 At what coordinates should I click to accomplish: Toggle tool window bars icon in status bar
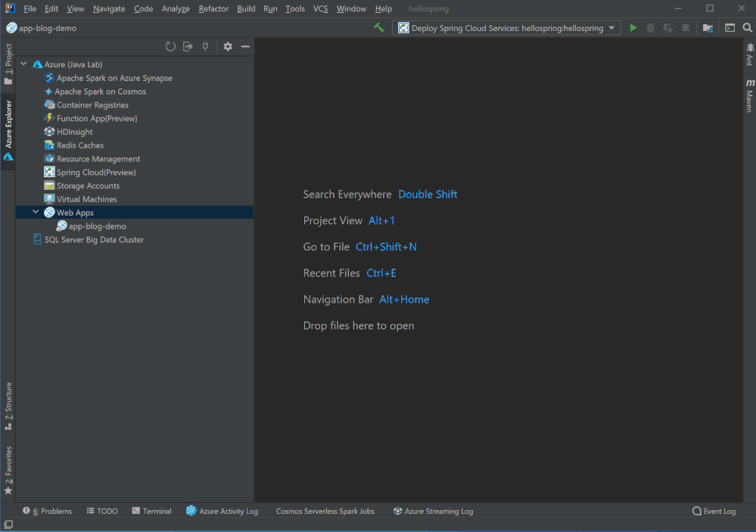pyautogui.click(x=8, y=524)
